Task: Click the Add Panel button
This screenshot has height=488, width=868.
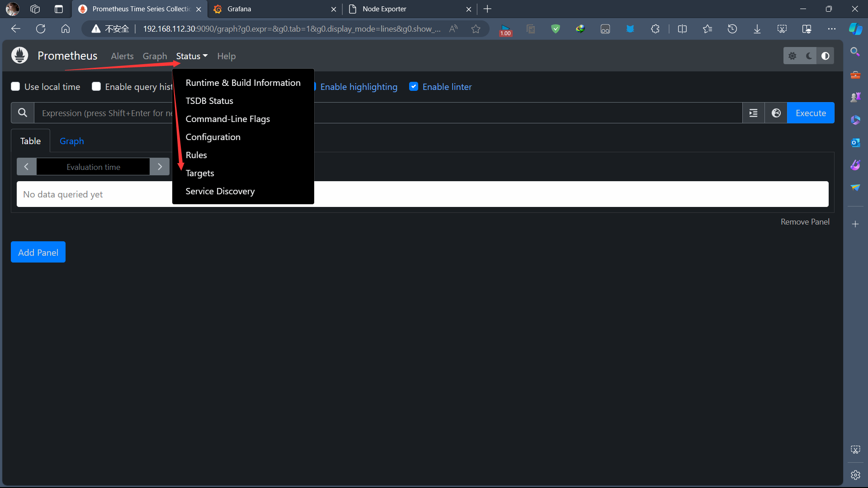Action: click(38, 252)
